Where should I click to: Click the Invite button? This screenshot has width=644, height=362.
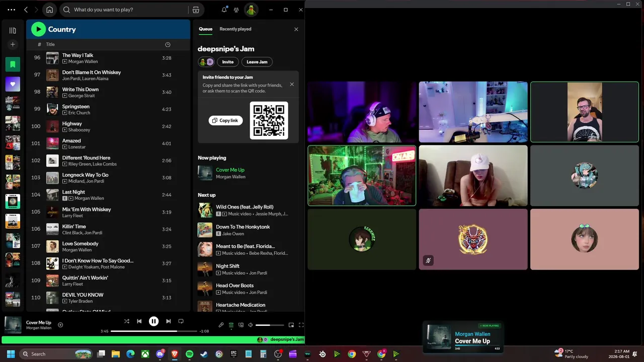pyautogui.click(x=228, y=62)
